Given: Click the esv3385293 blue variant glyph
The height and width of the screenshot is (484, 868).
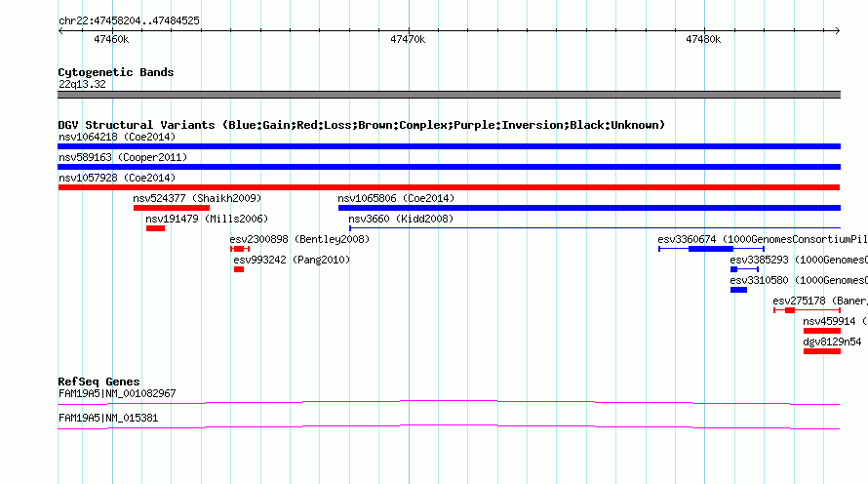Looking at the screenshot, I should coord(744,269).
